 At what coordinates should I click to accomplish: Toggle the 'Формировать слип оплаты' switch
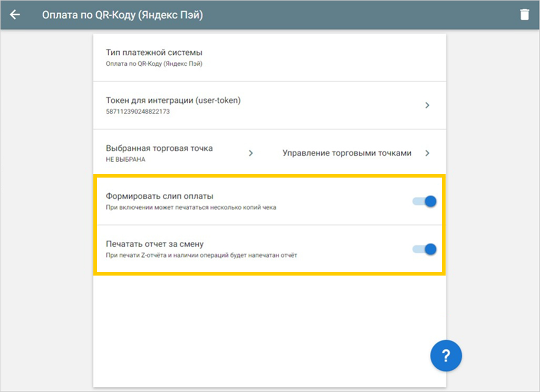point(425,201)
